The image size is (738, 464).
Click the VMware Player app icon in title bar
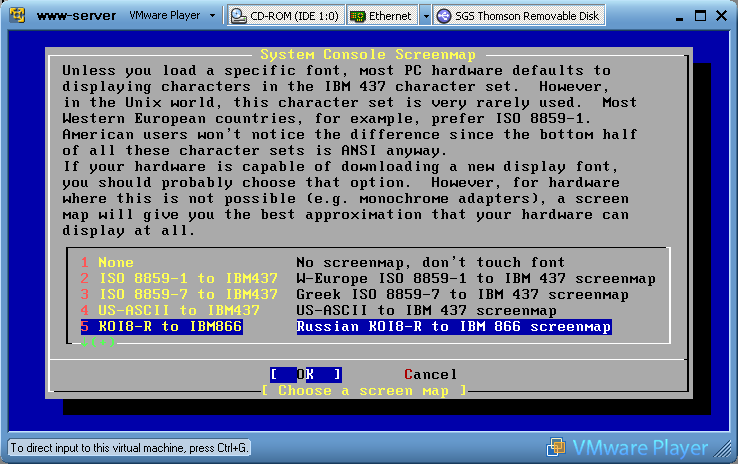(x=17, y=15)
